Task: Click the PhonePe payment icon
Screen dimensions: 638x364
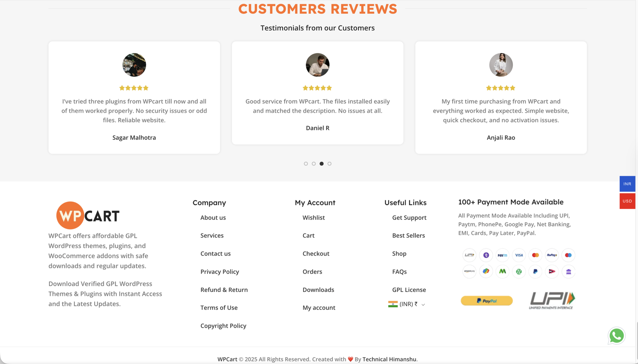Action: tap(486, 255)
